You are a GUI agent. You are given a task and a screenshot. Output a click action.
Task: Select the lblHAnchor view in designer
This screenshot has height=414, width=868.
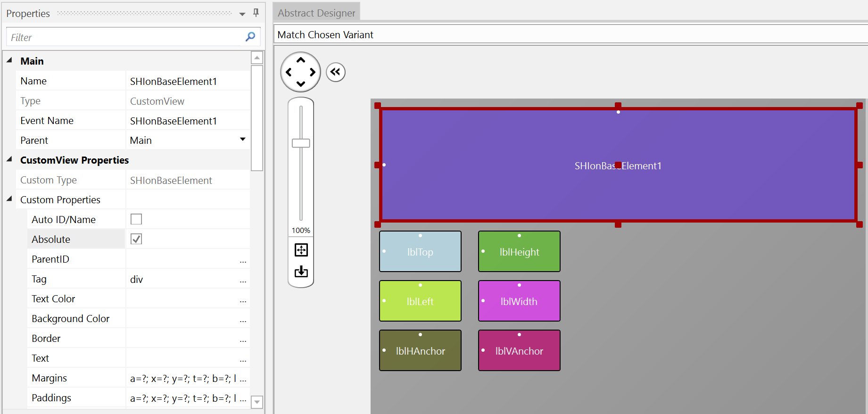pyautogui.click(x=420, y=350)
